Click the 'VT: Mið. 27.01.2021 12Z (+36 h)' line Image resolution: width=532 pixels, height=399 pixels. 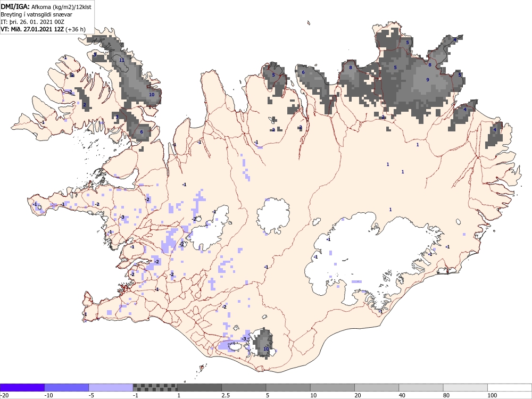click(x=43, y=29)
